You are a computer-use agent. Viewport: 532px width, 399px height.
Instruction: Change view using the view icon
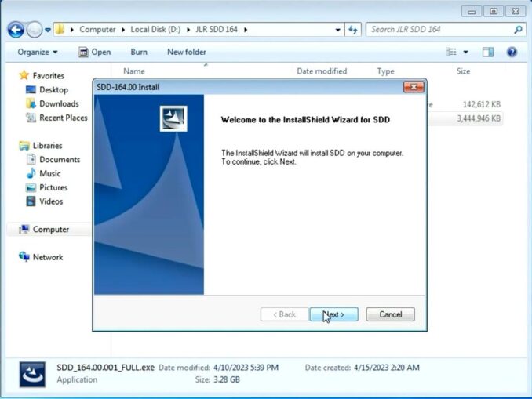(451, 52)
